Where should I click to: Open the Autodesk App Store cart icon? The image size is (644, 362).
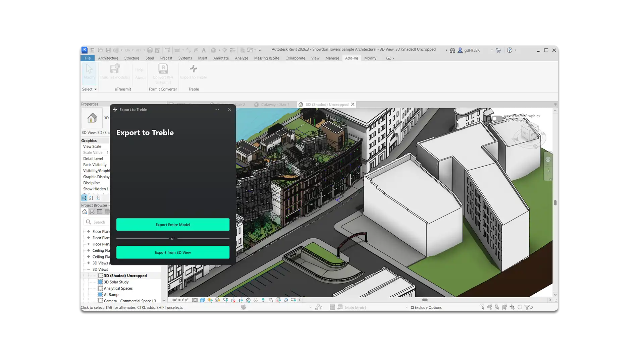[498, 50]
